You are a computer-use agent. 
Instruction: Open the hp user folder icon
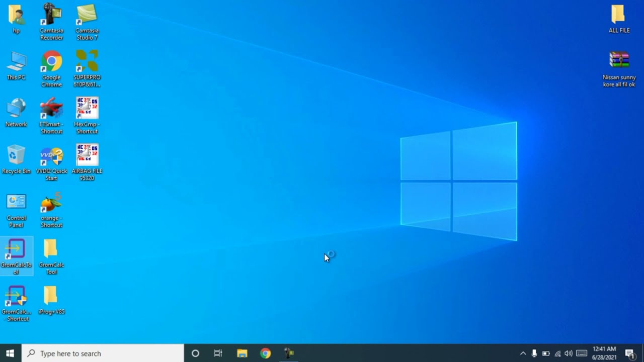[x=16, y=19]
